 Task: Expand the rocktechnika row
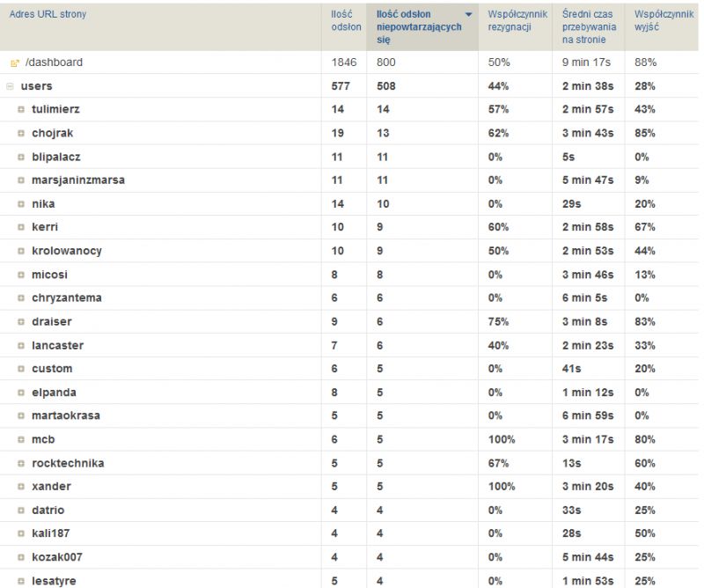[x=21, y=463]
